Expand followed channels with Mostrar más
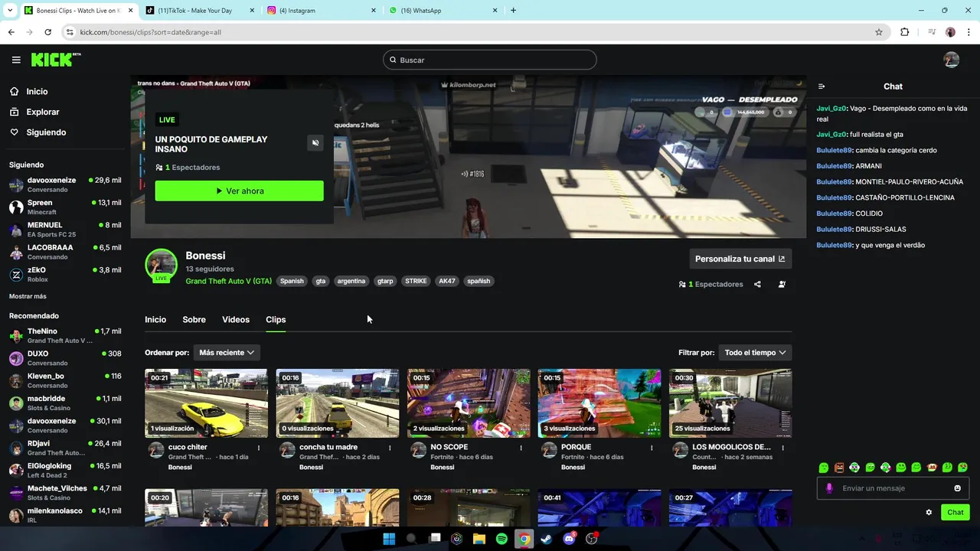The image size is (980, 551). (28, 296)
